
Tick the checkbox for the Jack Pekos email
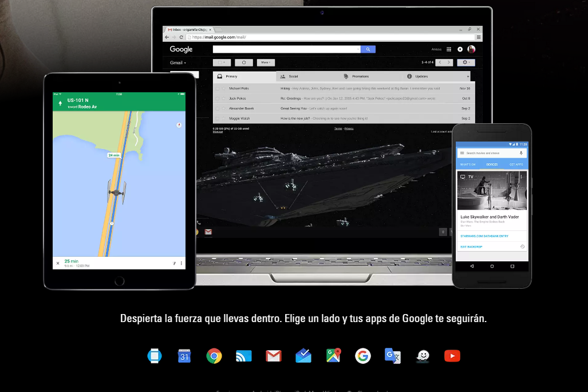217,99
